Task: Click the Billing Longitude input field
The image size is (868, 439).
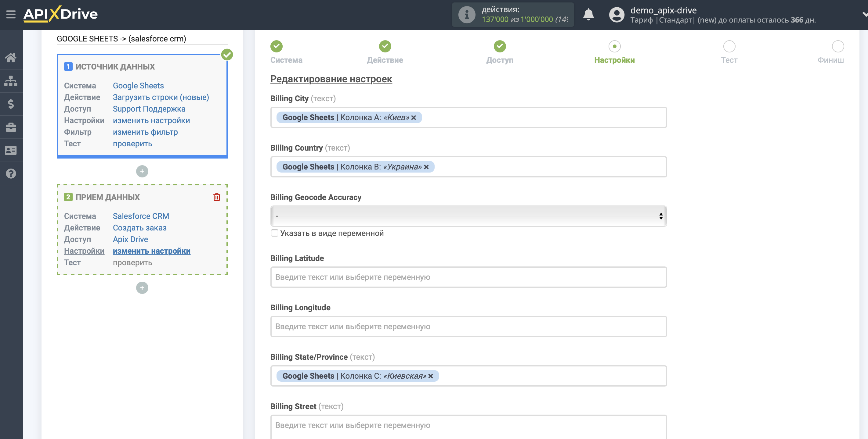Action: point(468,327)
